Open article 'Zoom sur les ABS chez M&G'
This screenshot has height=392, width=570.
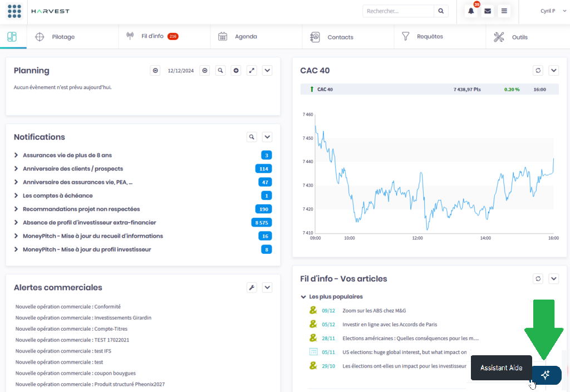374,311
